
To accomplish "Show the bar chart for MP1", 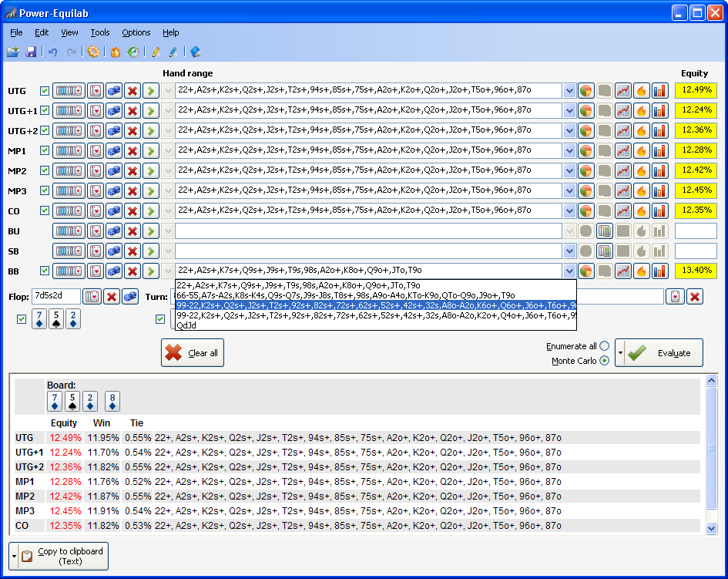I will tap(659, 150).
